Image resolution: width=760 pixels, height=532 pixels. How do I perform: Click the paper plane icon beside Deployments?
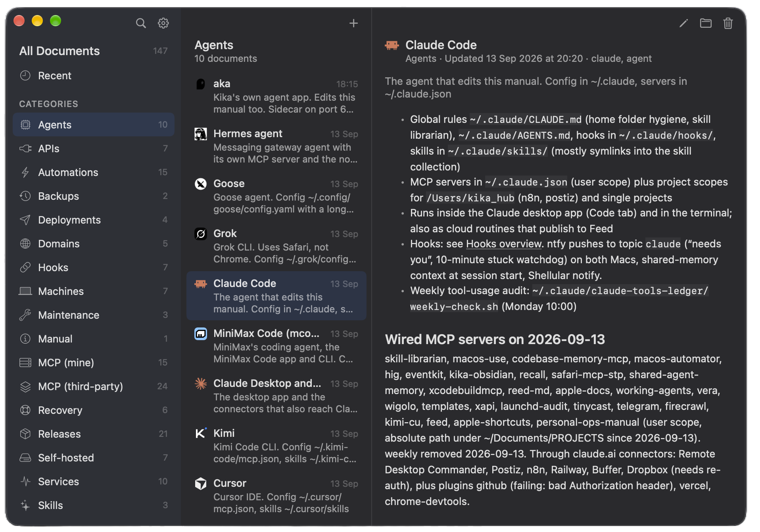pos(25,220)
